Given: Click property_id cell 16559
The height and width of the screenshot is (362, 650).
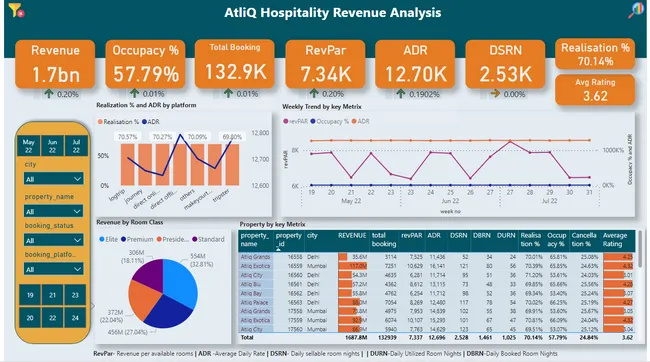Looking at the screenshot, I should click(x=295, y=266).
